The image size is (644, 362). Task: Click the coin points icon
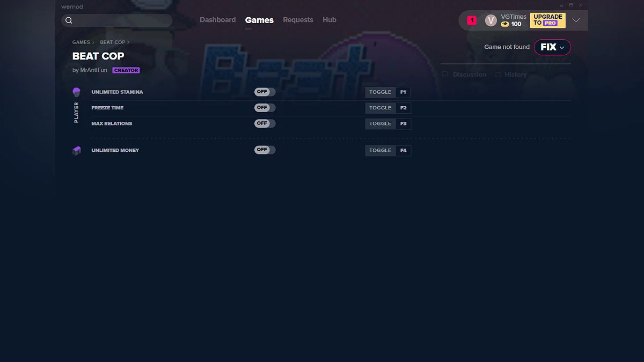click(x=505, y=24)
